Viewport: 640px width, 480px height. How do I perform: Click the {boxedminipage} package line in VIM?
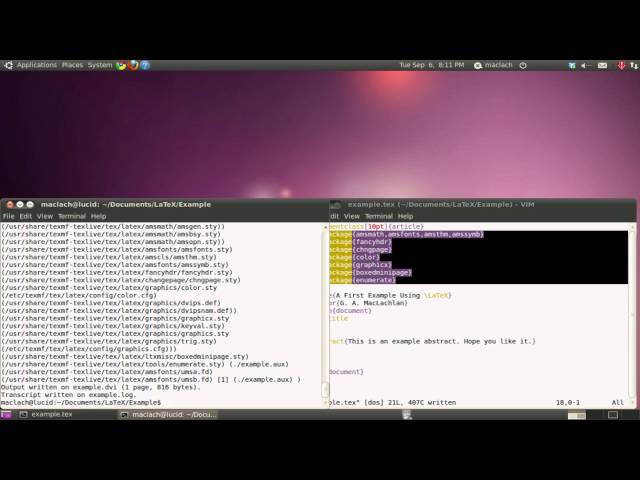point(371,273)
